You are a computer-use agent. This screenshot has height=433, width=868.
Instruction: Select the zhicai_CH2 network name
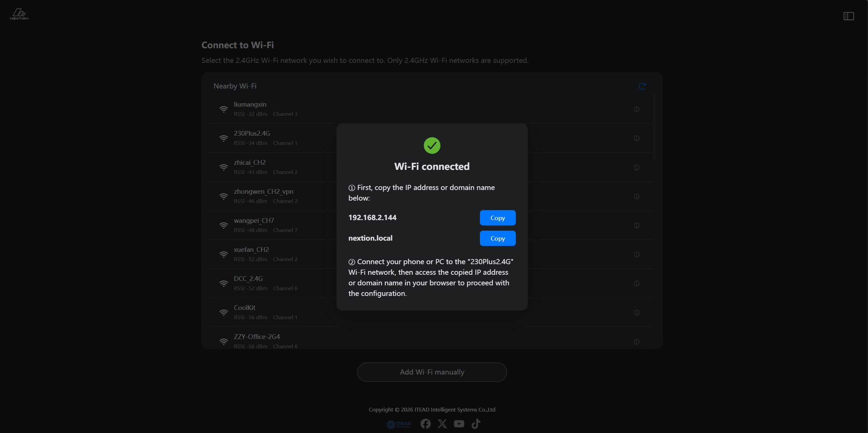250,162
